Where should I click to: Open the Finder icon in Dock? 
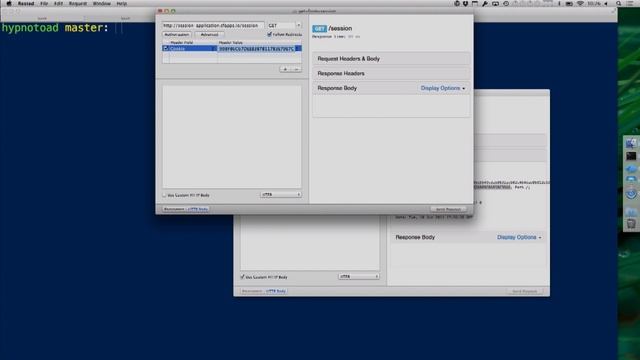click(x=631, y=143)
